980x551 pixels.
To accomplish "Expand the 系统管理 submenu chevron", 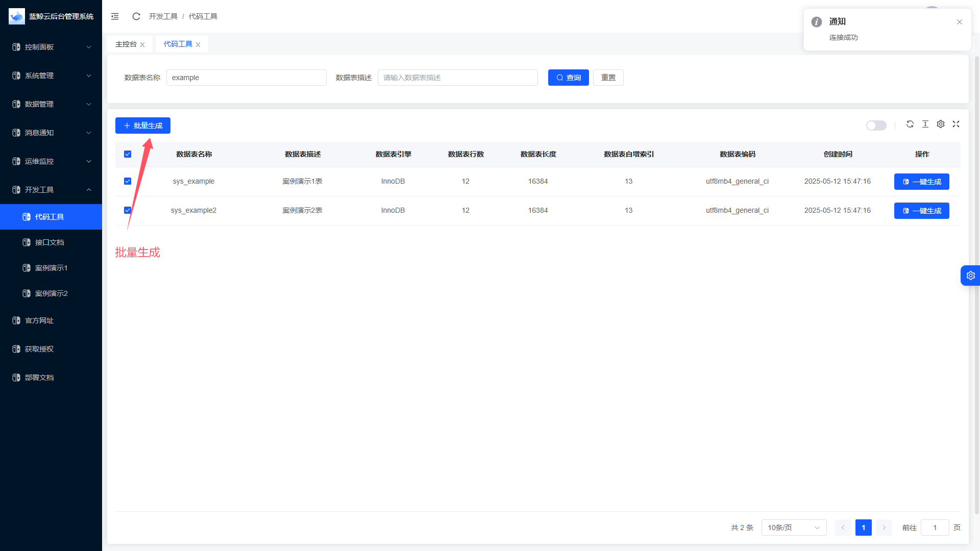I will (x=89, y=76).
